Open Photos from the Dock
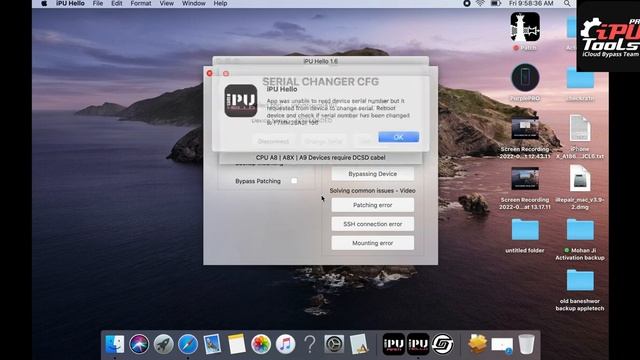640x360 pixels. [x=261, y=344]
